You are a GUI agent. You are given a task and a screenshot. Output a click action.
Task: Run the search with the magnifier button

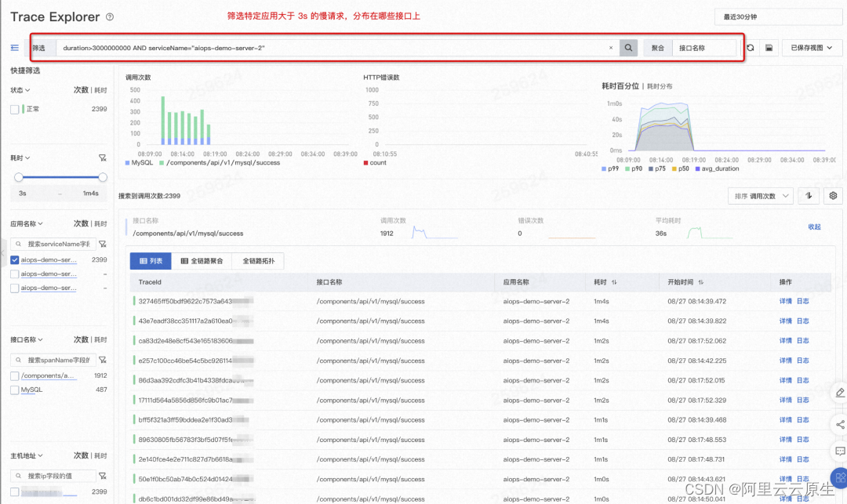628,48
